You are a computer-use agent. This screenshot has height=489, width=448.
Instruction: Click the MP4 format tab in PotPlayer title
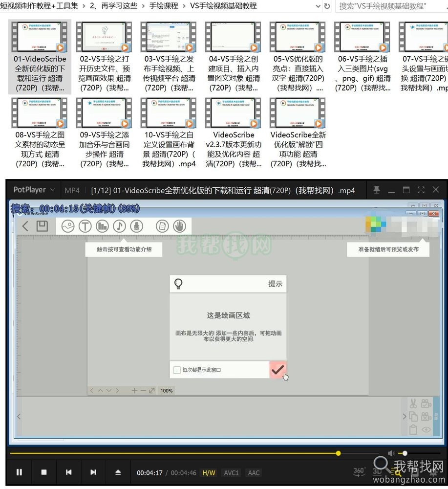pos(72,190)
